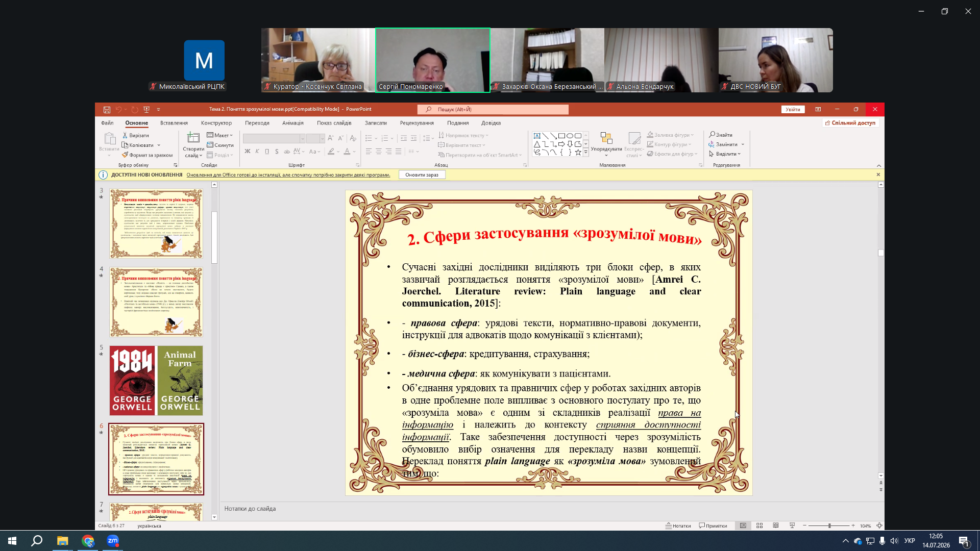The width and height of the screenshot is (980, 551).
Task: Choose the oval shape in shapes gallery
Action: pos(570,136)
